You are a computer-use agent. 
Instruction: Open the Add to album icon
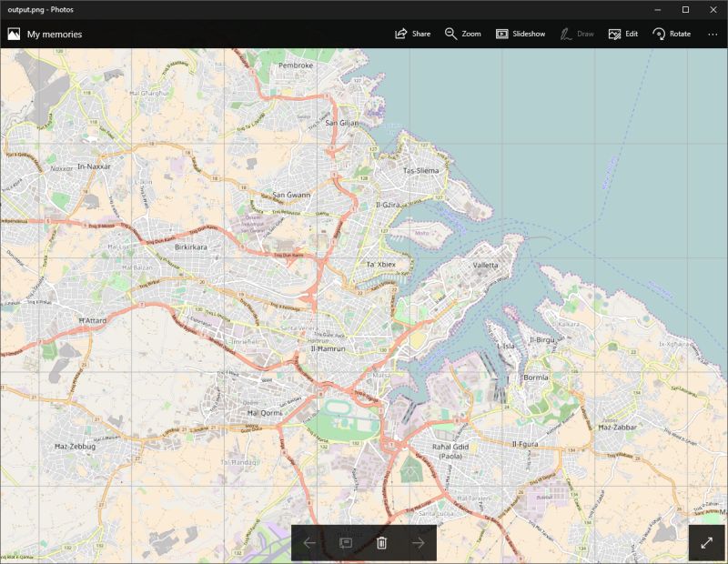[346, 543]
